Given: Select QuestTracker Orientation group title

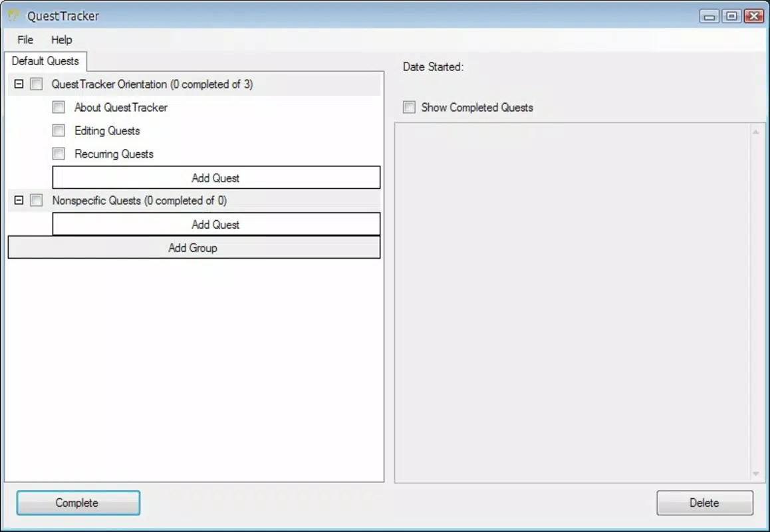Looking at the screenshot, I should coord(152,84).
